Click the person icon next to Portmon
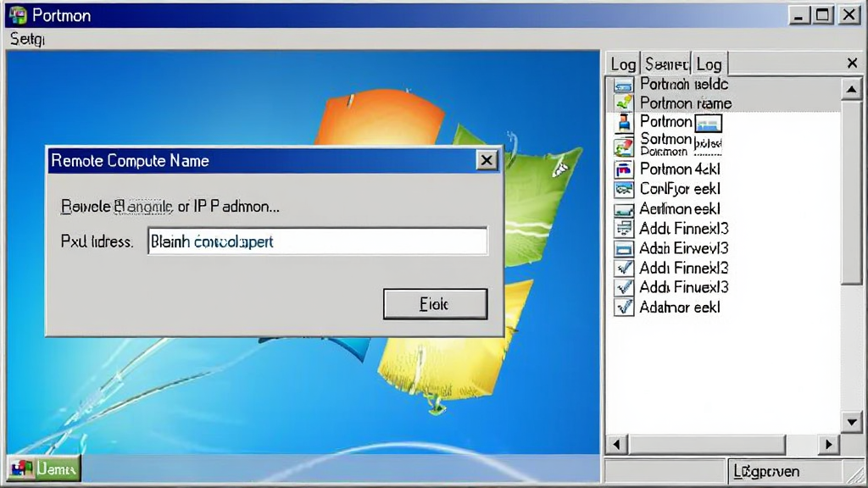Screen dimensions: 868x488 point(624,122)
